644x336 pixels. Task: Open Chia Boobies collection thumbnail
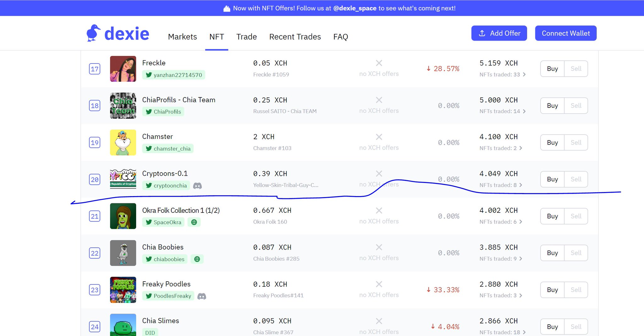[123, 253]
